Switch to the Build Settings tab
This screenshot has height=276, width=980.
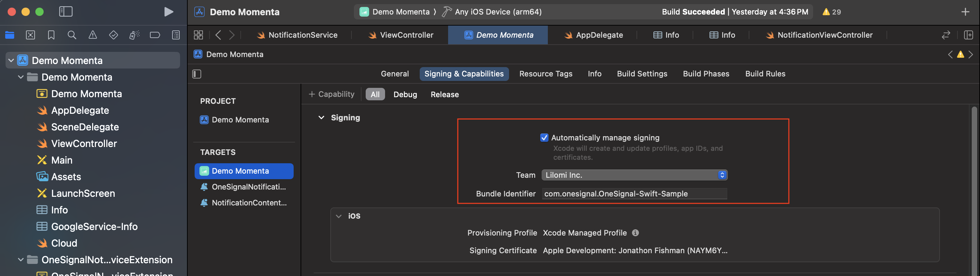coord(642,74)
